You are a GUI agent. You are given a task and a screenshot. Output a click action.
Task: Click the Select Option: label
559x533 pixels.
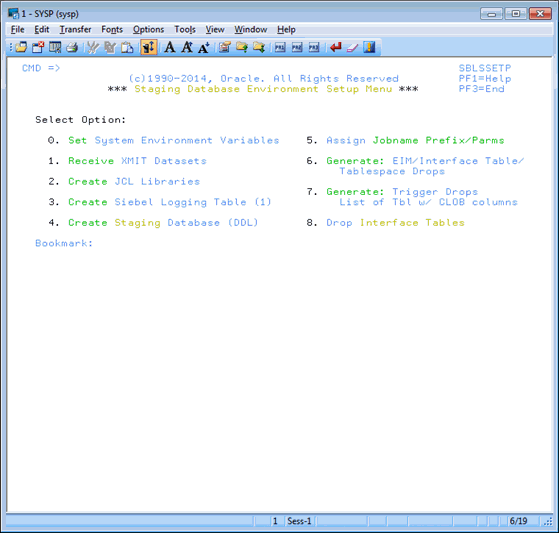[x=81, y=120]
